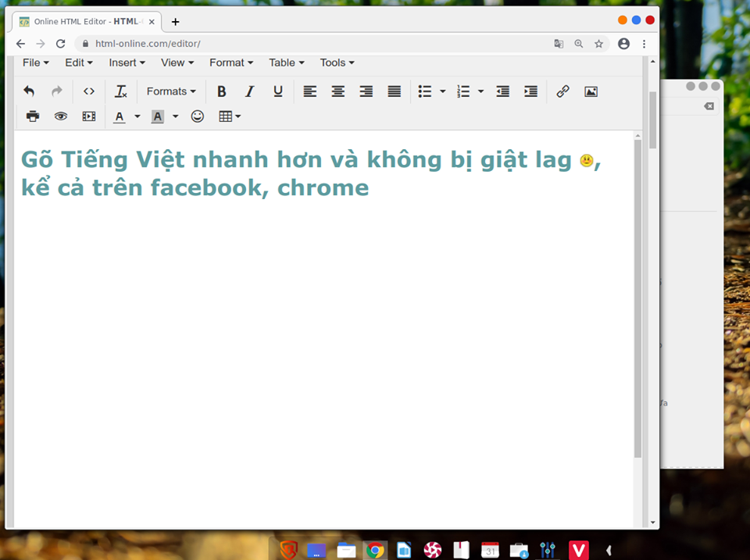
Task: Click the editor's vertical scrollbar thumb
Action: coord(637,298)
